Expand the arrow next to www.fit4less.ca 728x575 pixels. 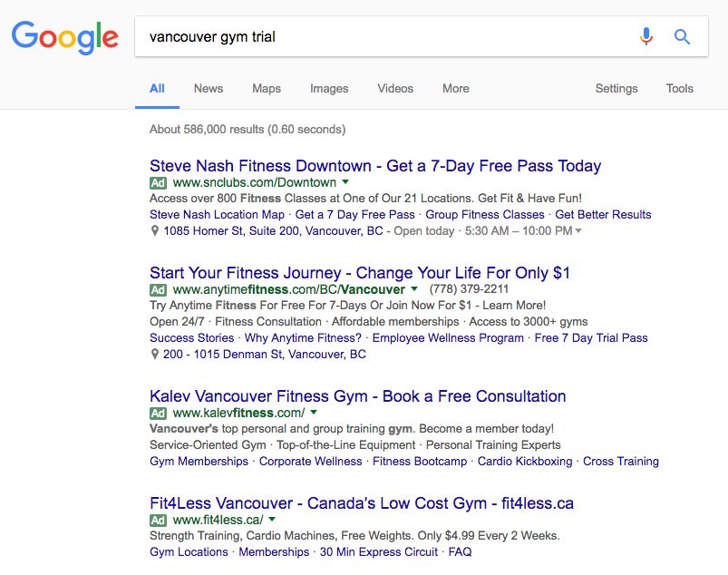coord(272,519)
